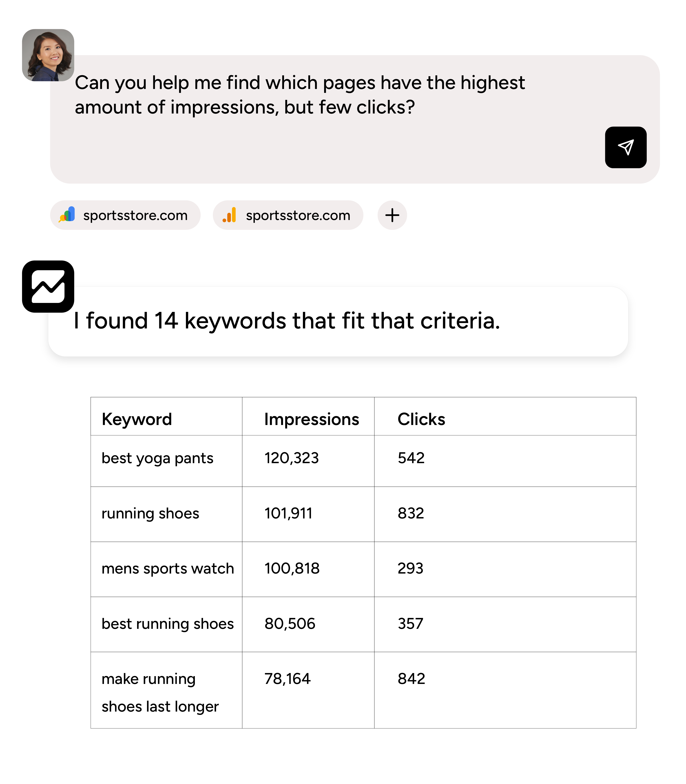Click the 101,911 impressions cell
Viewport: 686px width, 784px height.
click(288, 513)
